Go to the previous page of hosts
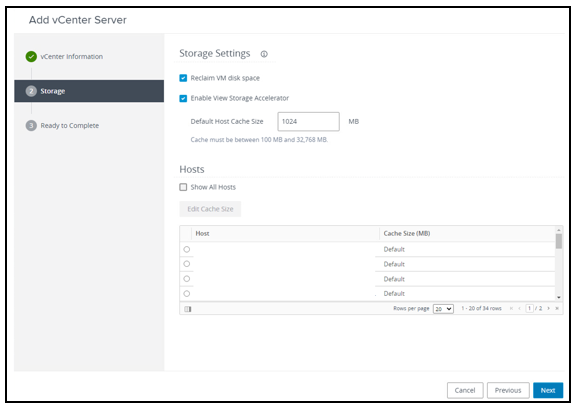This screenshot has width=576, height=408. (519, 308)
